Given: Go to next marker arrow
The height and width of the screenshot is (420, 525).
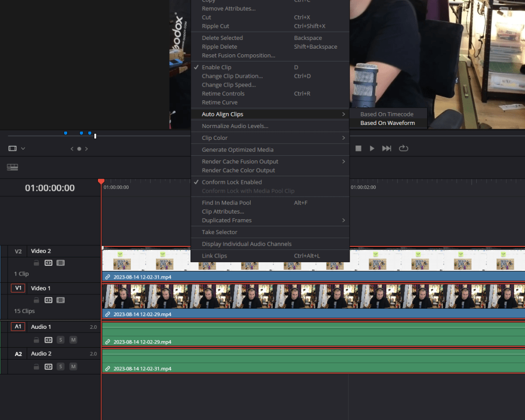Looking at the screenshot, I should pyautogui.click(x=86, y=149).
